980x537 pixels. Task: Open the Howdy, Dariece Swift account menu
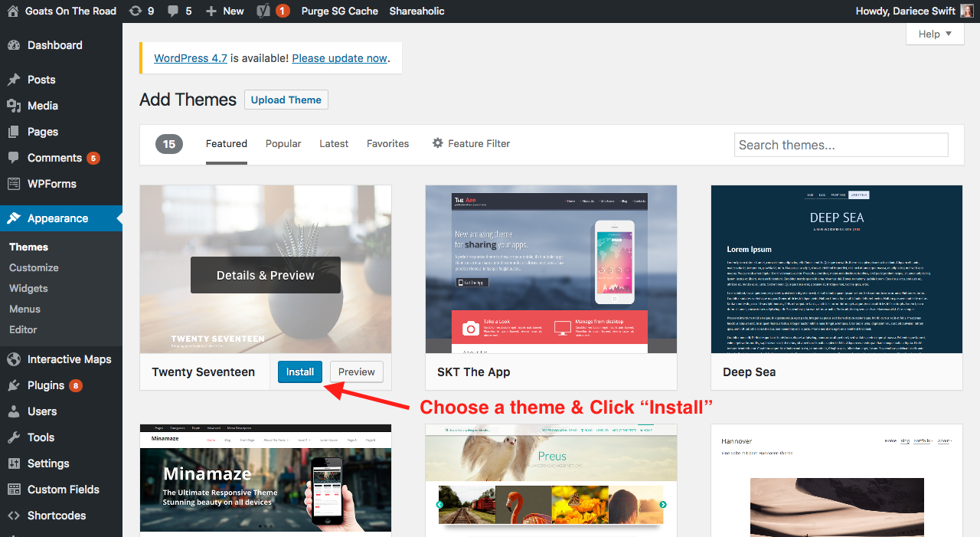[x=914, y=11]
